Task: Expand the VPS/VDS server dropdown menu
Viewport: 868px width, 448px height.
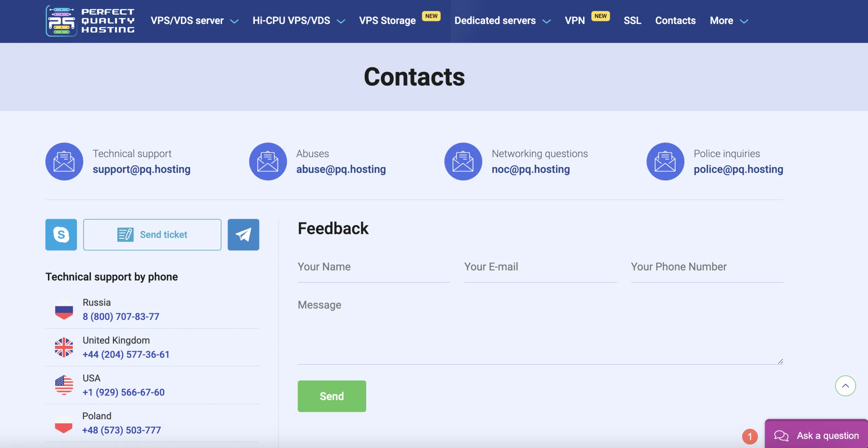Action: (234, 21)
